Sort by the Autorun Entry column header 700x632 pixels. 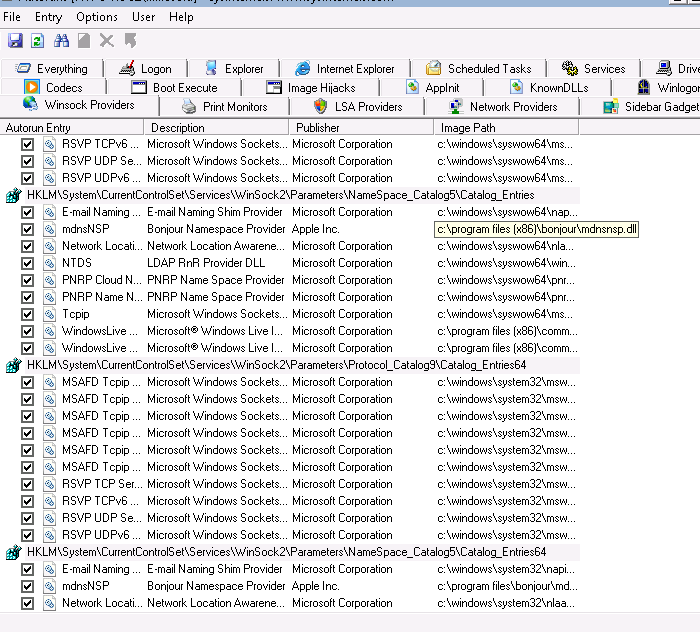[72, 128]
